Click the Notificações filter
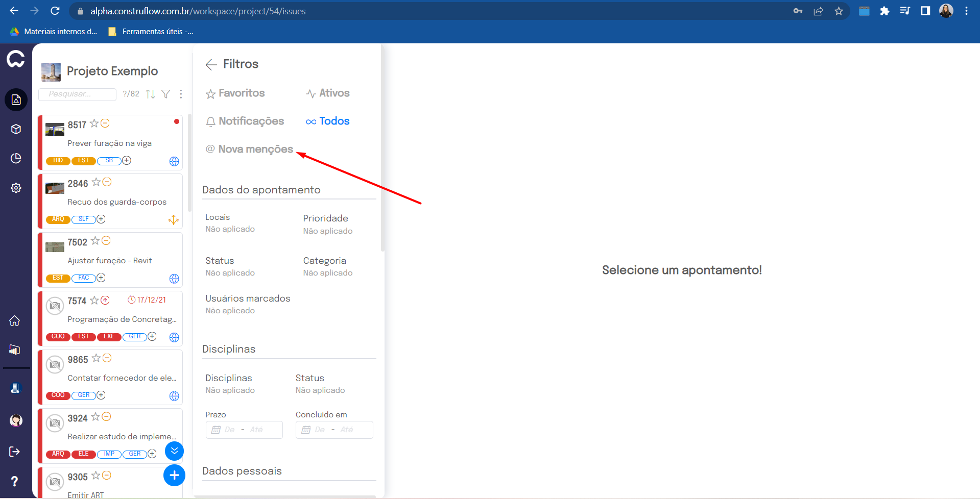The height and width of the screenshot is (499, 980). pos(245,121)
